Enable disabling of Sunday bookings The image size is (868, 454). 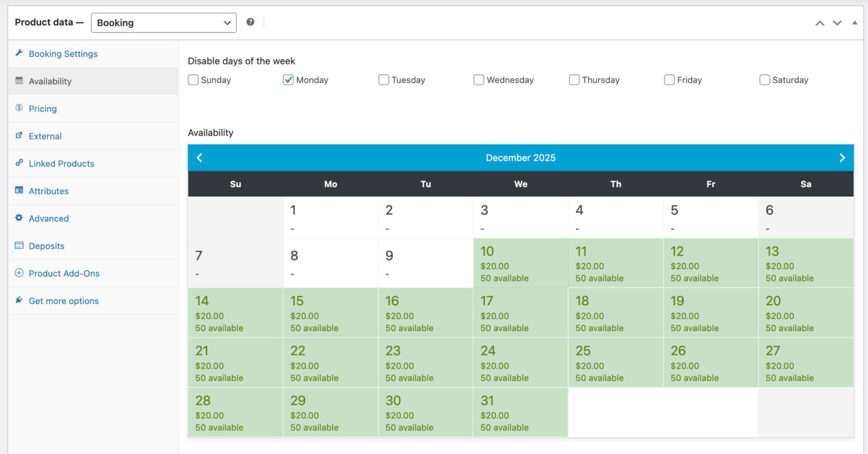click(x=193, y=80)
